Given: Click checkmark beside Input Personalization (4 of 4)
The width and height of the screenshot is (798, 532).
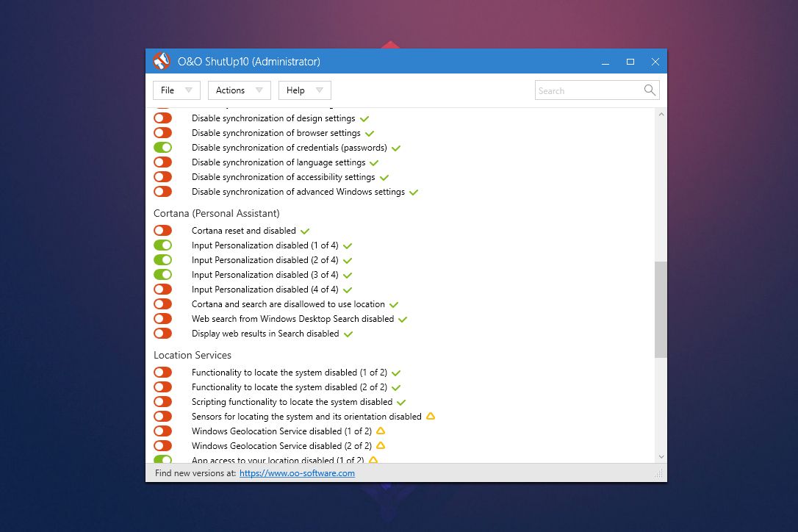Looking at the screenshot, I should click(x=348, y=290).
